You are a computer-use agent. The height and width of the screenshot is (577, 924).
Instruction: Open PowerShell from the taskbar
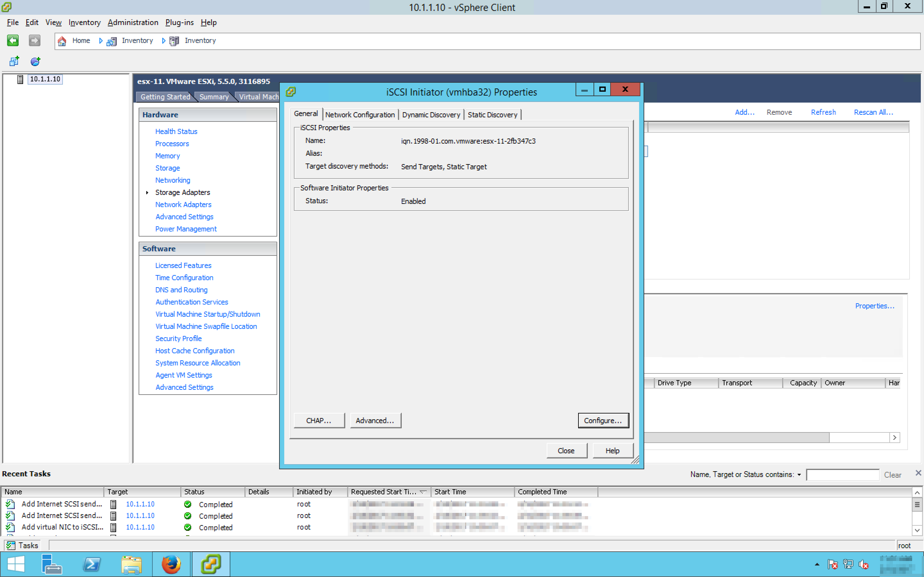point(92,564)
